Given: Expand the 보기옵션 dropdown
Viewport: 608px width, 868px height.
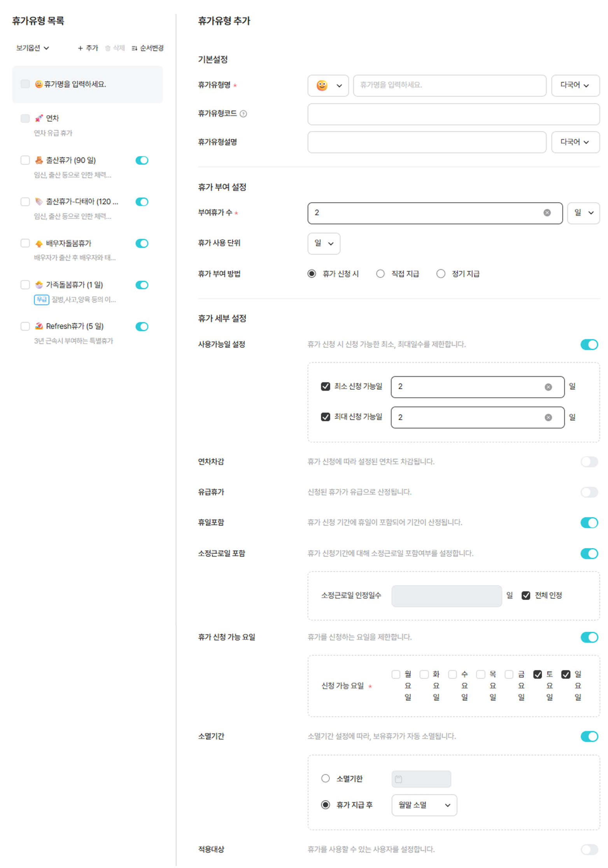Looking at the screenshot, I should 32,48.
